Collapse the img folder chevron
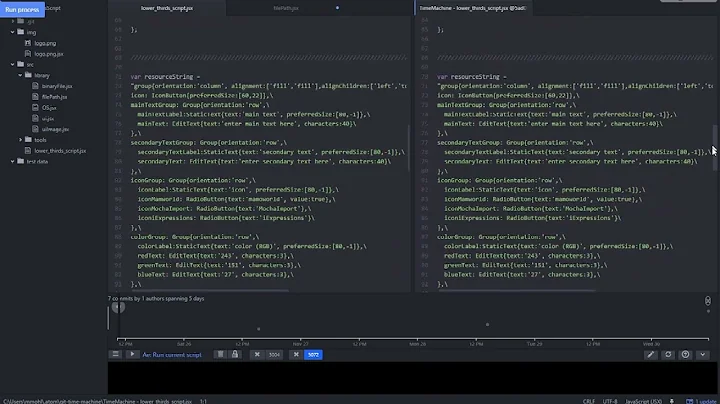Image resolution: width=720 pixels, height=404 pixels. click(12, 32)
